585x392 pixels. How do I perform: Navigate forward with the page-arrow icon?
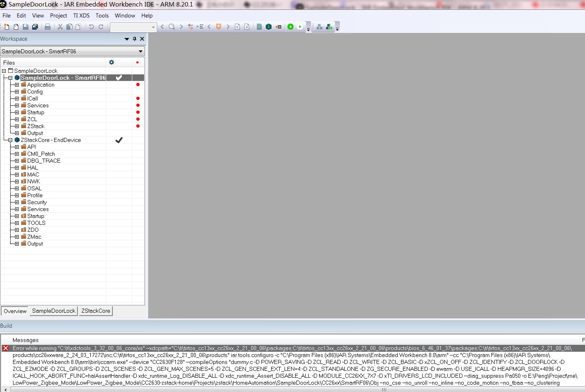click(247, 27)
